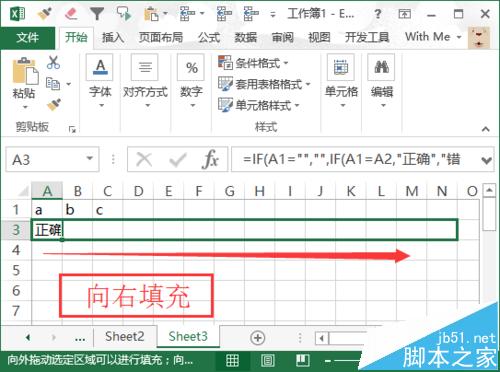Screen dimensions: 500x372
Task: Show more sheets via ellipsis
Action: pyautogui.click(x=80, y=338)
